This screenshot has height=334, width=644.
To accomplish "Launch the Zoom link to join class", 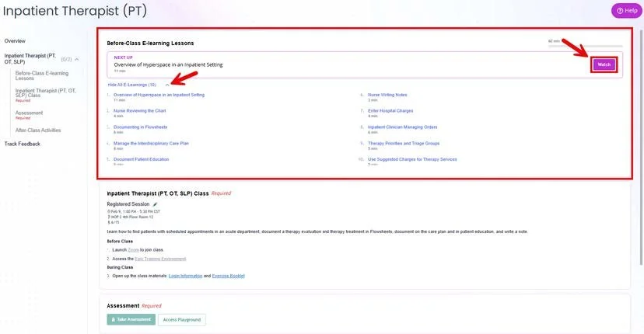I will (133, 250).
